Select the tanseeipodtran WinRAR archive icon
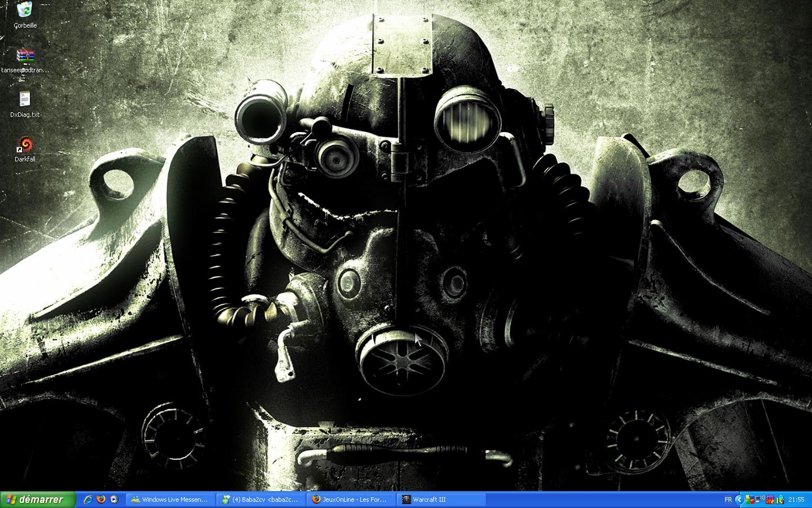Viewport: 812px width, 508px height. 25,61
